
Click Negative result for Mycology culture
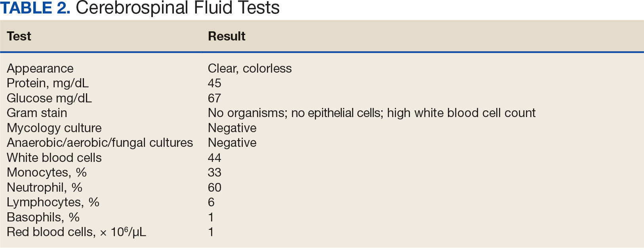tap(232, 128)
